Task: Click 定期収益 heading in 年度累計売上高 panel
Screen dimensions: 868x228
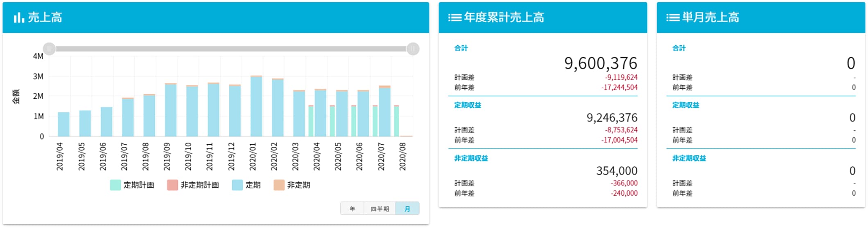Action: point(468,105)
